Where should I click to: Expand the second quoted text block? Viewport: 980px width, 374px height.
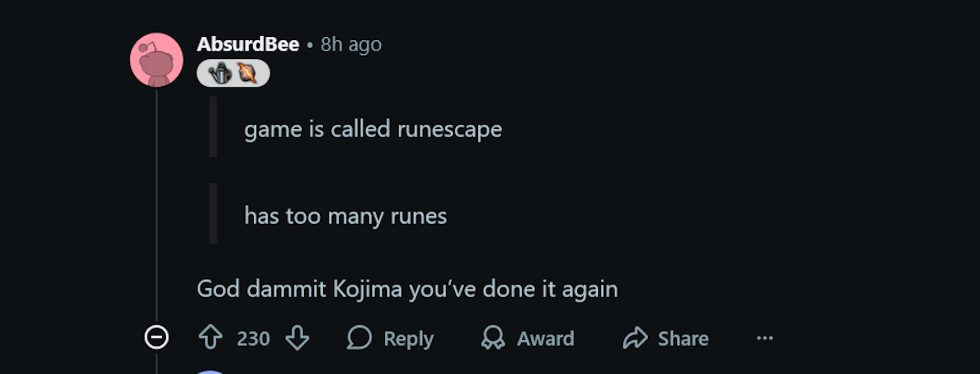point(346,216)
